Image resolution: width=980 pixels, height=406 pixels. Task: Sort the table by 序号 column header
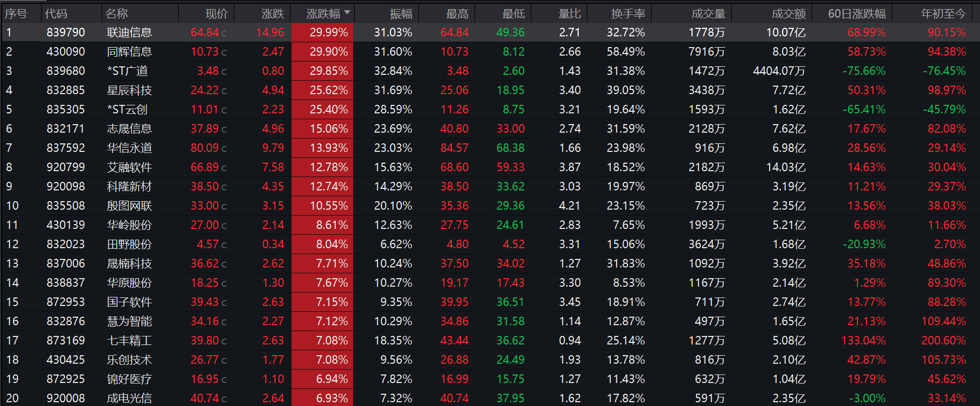16,14
